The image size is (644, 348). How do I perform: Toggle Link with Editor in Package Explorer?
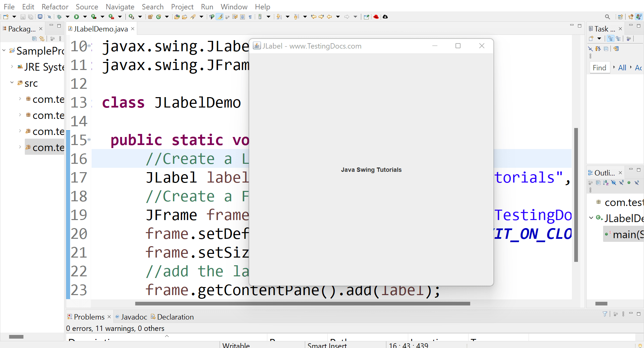pos(42,39)
